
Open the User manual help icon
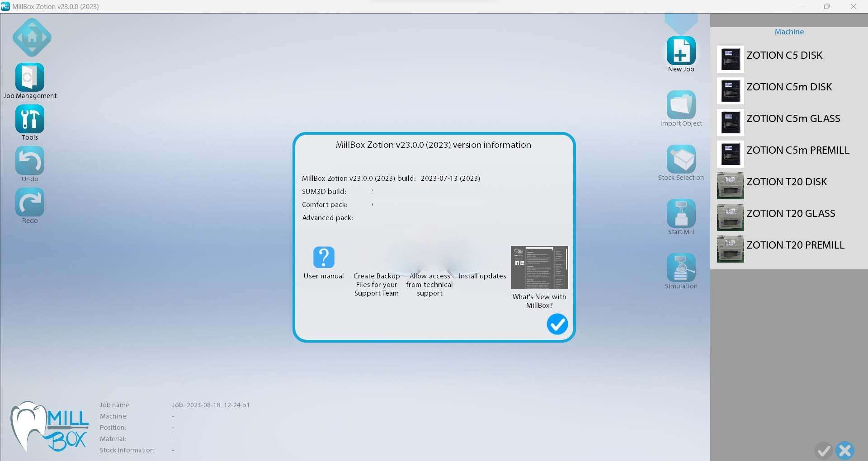[x=324, y=258]
